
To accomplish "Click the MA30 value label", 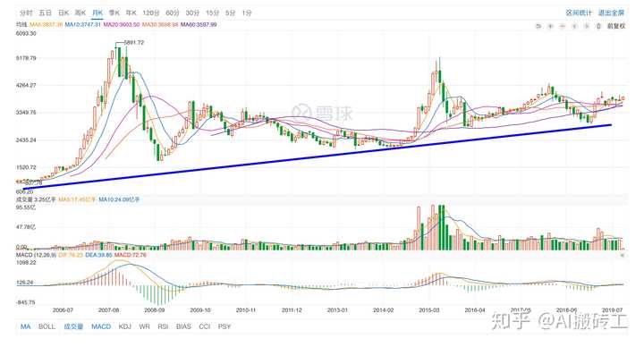I will click(160, 25).
